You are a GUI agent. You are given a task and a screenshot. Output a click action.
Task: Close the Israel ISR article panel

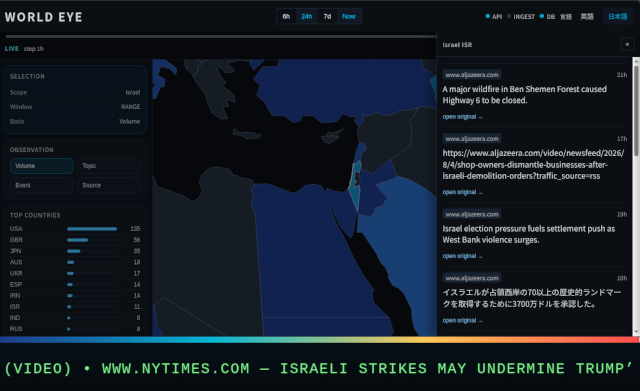(x=627, y=44)
